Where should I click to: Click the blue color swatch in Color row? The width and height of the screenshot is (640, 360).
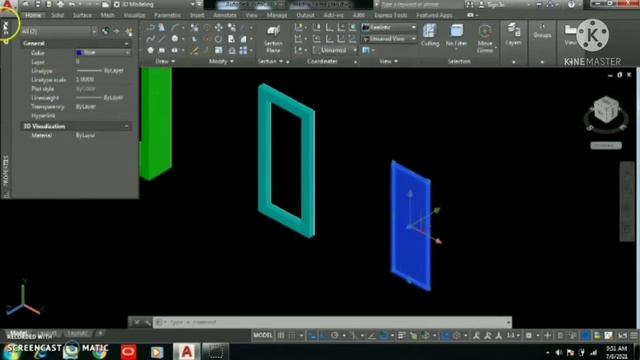pyautogui.click(x=79, y=53)
